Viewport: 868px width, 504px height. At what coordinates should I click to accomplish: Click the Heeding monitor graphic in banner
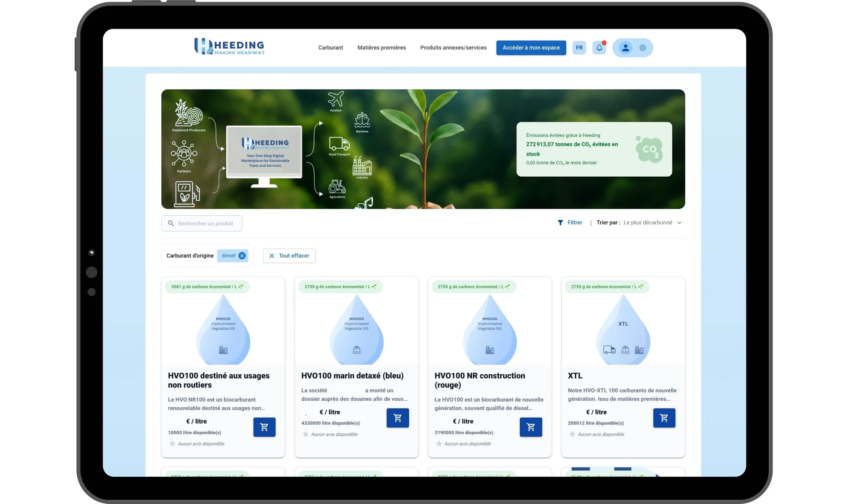point(264,156)
